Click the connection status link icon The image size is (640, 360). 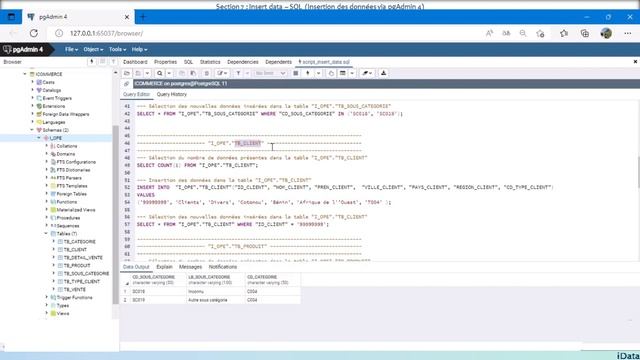(x=127, y=84)
